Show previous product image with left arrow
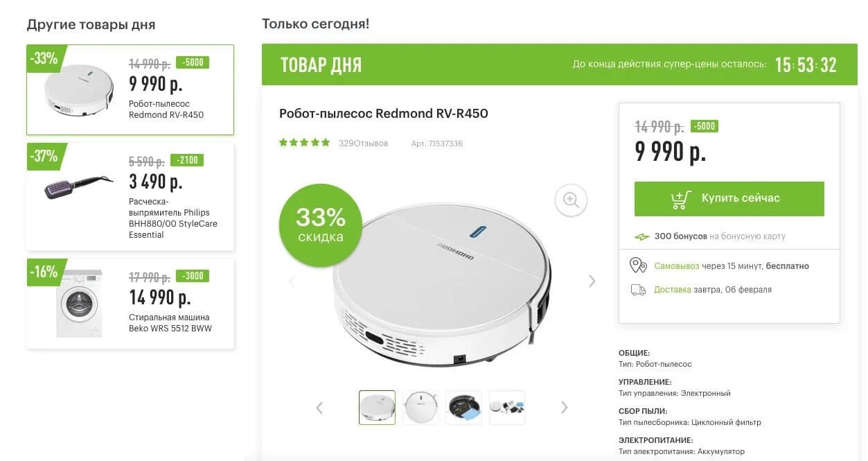The image size is (868, 461). coord(292,281)
